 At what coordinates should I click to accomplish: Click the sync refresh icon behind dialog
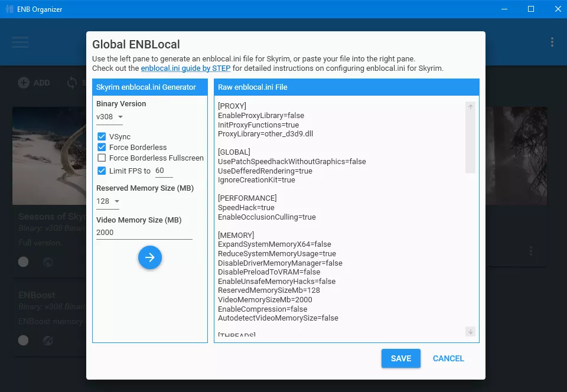[72, 83]
